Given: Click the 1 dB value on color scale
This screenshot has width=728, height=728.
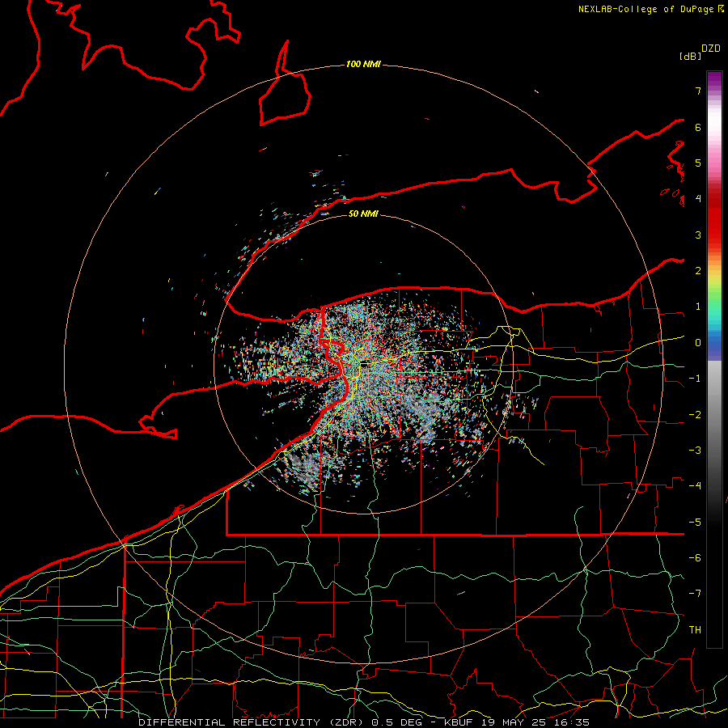Looking at the screenshot, I should click(x=698, y=307).
